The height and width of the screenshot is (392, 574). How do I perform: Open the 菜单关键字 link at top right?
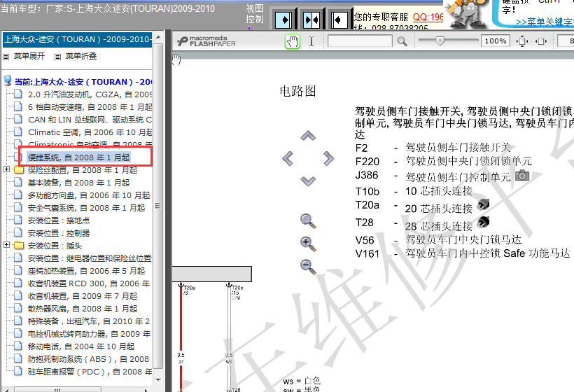[x=545, y=22]
